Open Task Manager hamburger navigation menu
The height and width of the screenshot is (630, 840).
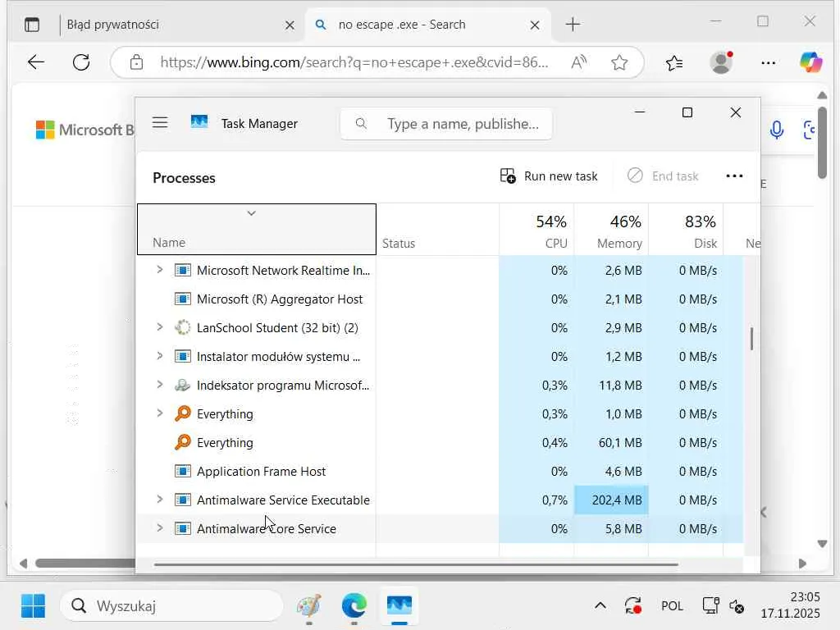point(160,123)
